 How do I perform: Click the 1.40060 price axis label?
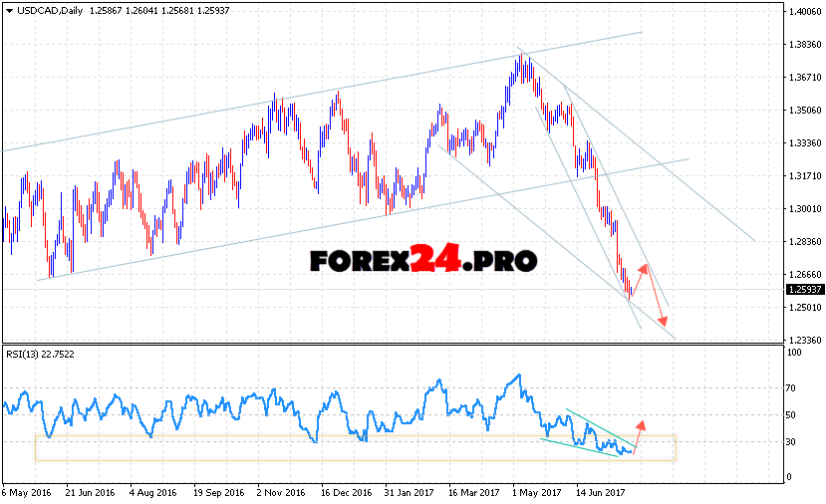pyautogui.click(x=803, y=12)
